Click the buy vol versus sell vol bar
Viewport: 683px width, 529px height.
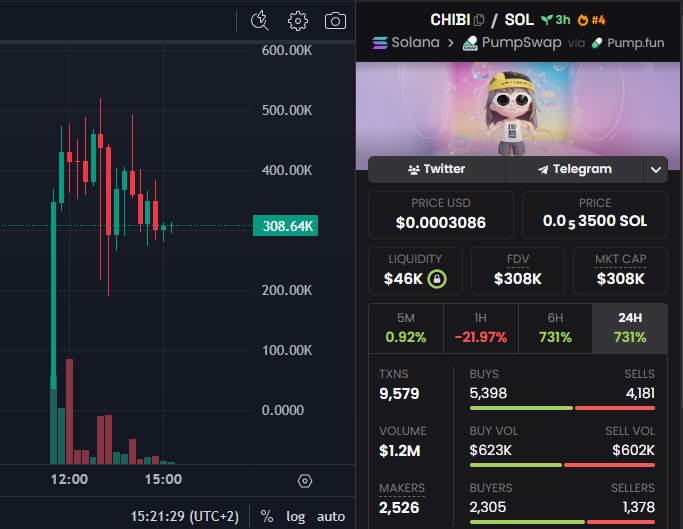[x=562, y=465]
